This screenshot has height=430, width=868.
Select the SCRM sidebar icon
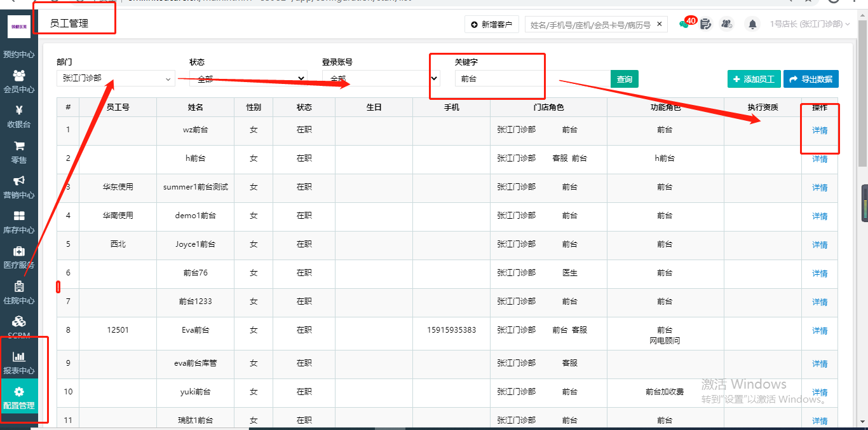click(19, 321)
